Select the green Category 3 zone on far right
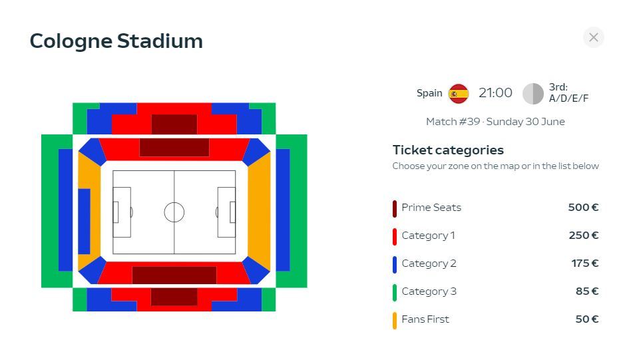This screenshot has height=364, width=627. click(299, 212)
